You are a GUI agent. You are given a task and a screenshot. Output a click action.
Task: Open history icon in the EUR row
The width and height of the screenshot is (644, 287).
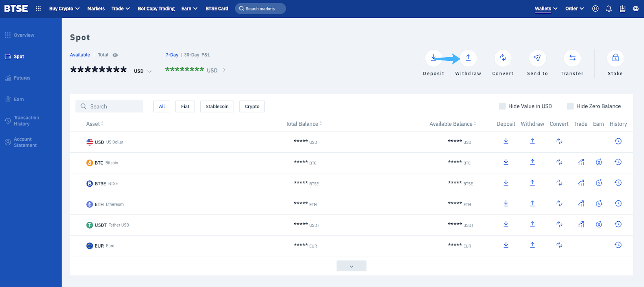[x=618, y=245]
